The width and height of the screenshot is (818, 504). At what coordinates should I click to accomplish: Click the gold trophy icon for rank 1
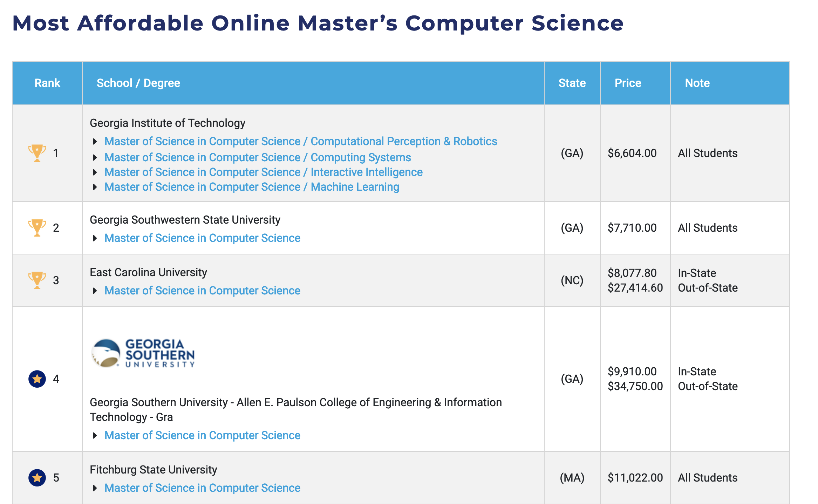click(37, 153)
